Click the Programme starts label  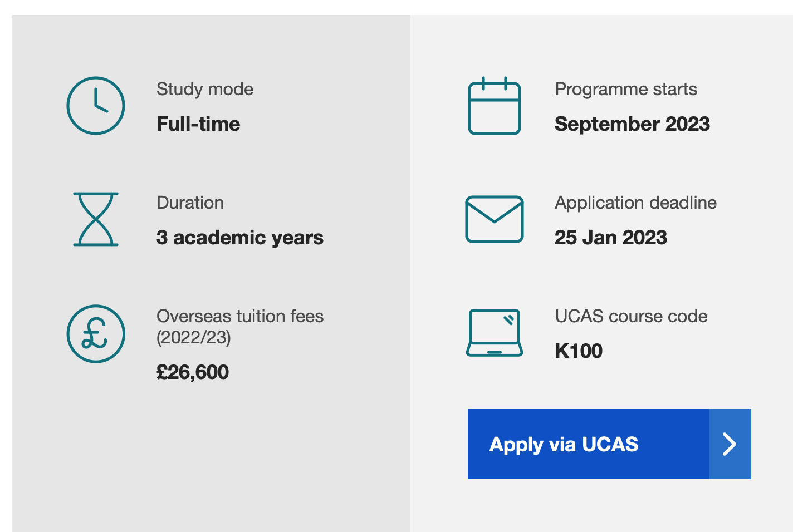[x=626, y=89]
